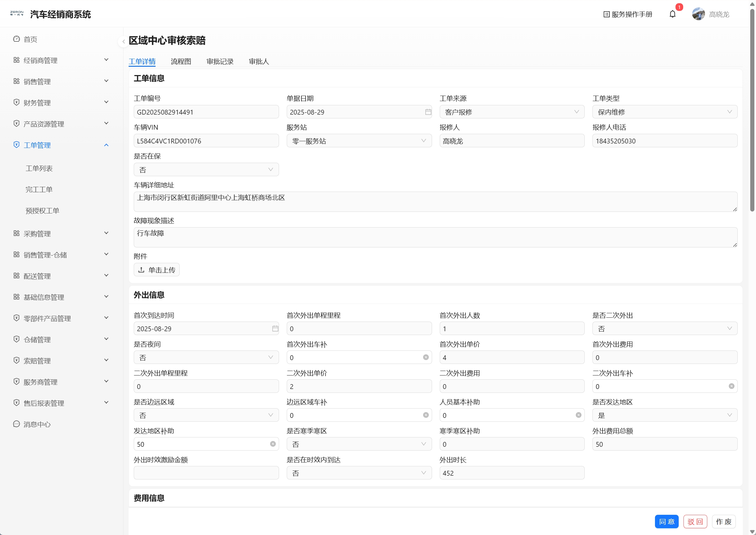Open 预授权工单 submenu item

point(42,211)
